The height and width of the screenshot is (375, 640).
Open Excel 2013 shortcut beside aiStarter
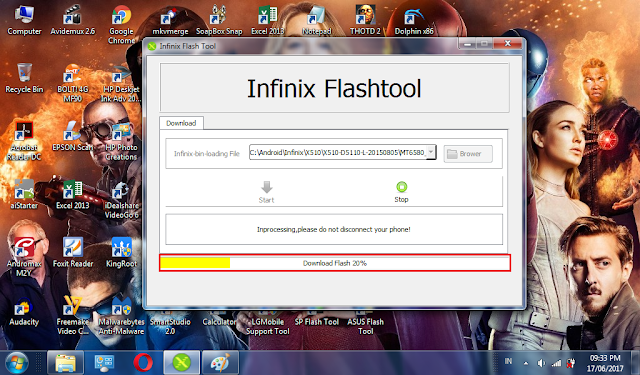(73, 195)
